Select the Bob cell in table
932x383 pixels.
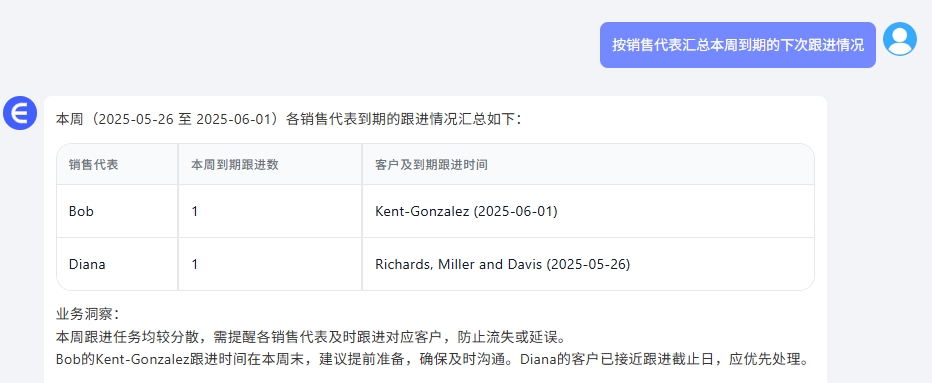click(81, 211)
